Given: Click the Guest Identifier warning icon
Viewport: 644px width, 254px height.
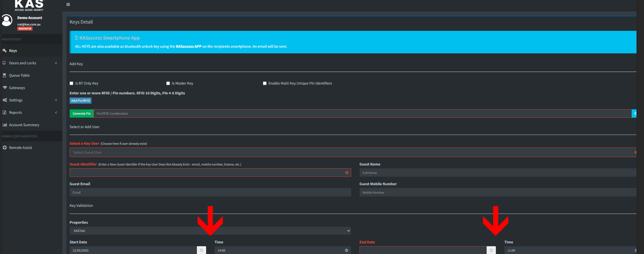Looking at the screenshot, I should tap(347, 173).
